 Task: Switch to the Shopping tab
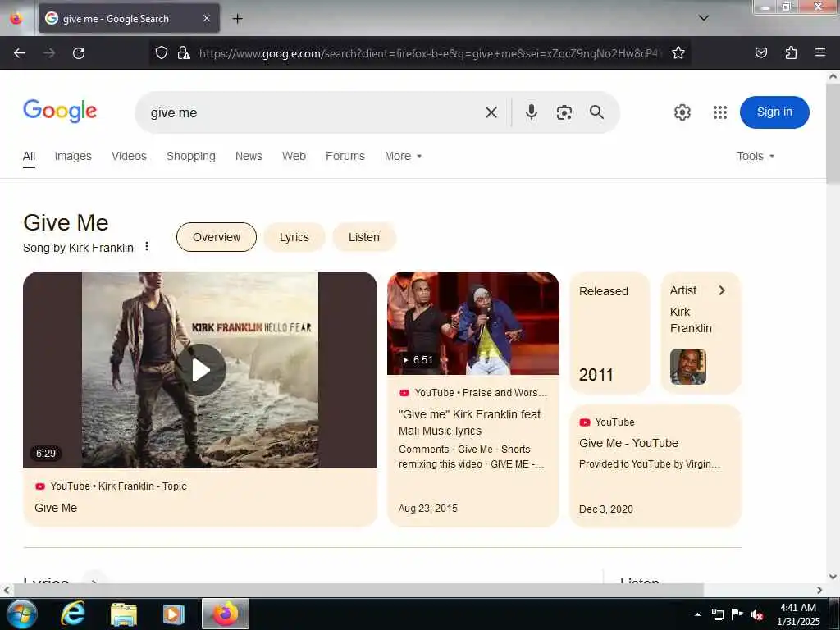(190, 156)
